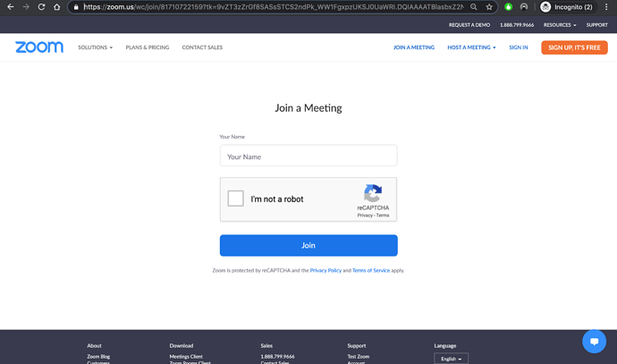Click the Language footer heading
Viewport: 617px width, 364px height.
[x=445, y=345]
